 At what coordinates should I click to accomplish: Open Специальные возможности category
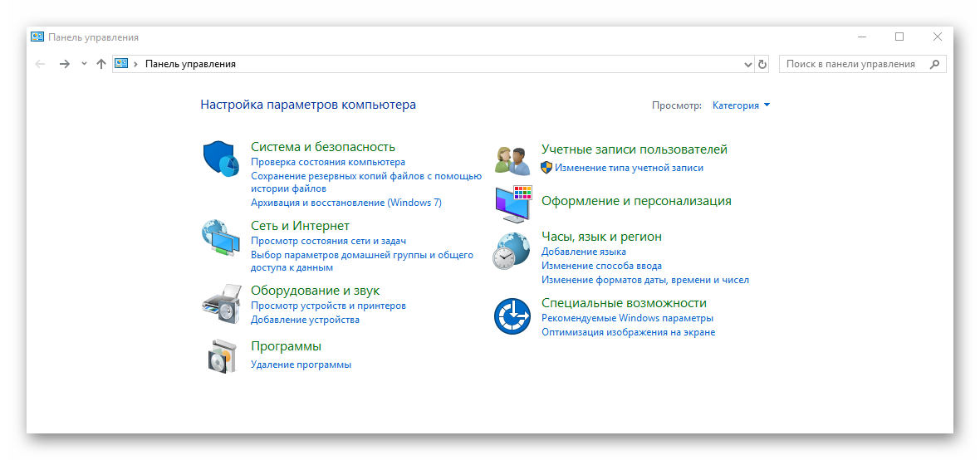624,303
